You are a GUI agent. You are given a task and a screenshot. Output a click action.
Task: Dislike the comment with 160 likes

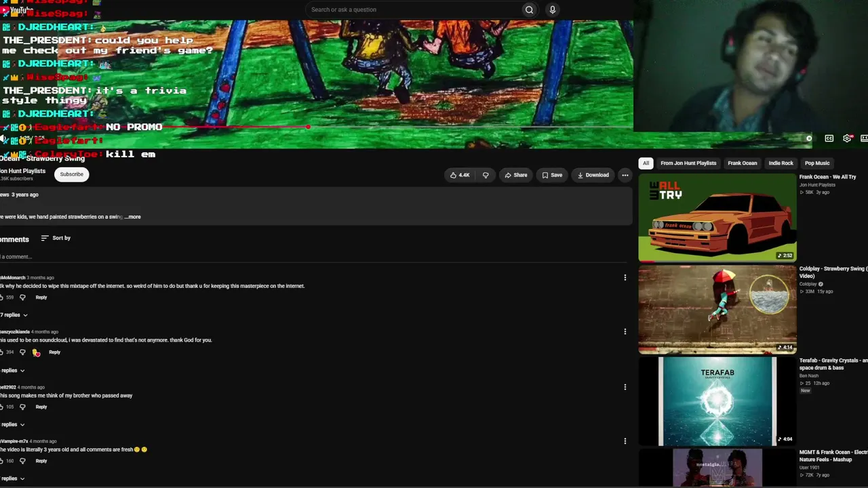point(22,461)
